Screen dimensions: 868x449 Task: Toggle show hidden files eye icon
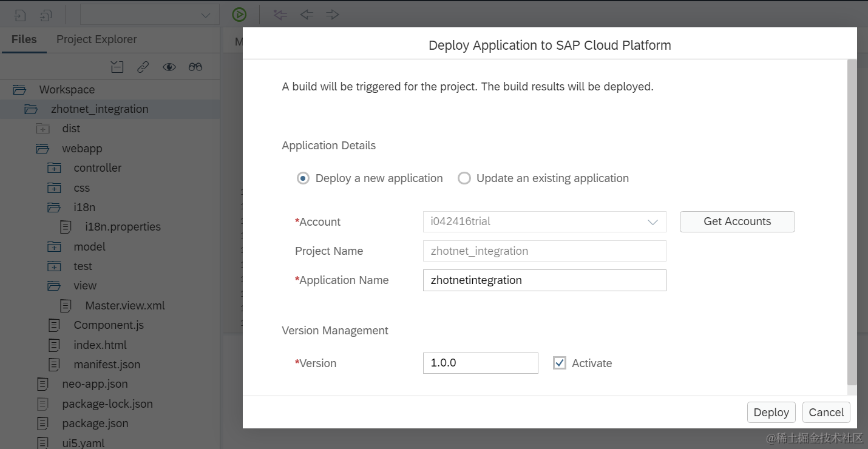[169, 67]
